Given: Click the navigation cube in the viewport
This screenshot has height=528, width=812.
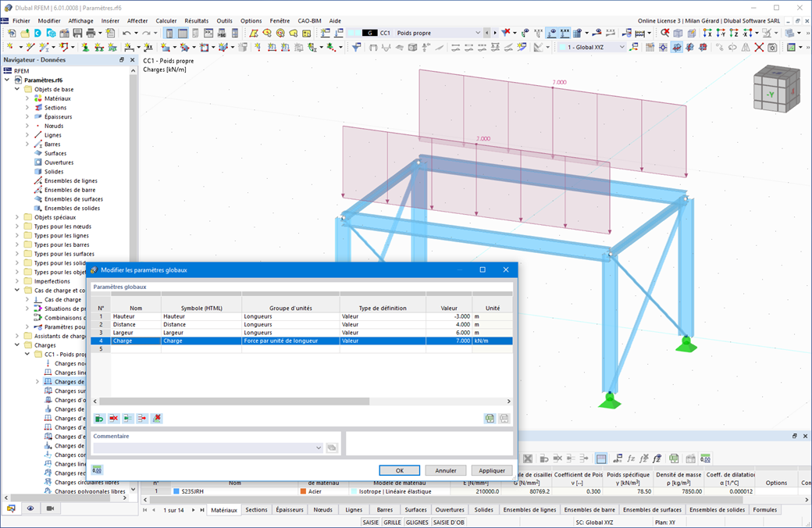Looking at the screenshot, I should point(776,88).
